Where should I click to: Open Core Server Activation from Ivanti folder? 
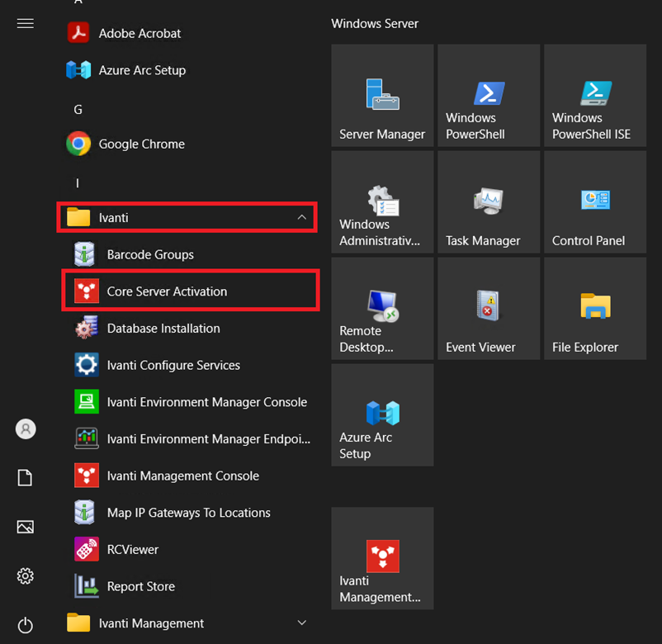pos(167,291)
